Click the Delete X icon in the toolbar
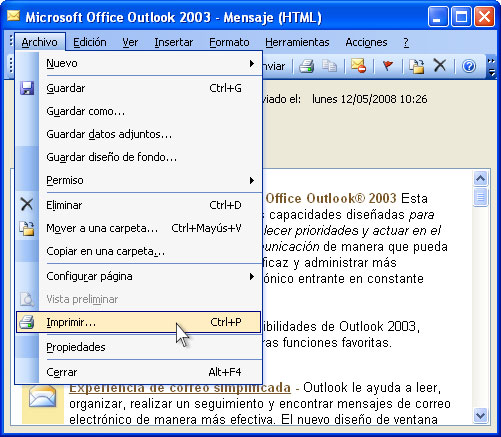This screenshot has width=501, height=437. tap(440, 65)
